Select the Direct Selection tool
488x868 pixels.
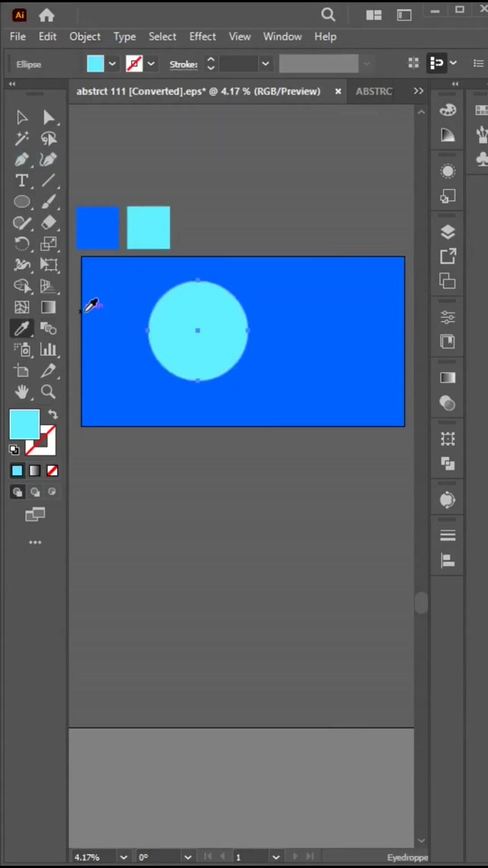click(x=49, y=117)
